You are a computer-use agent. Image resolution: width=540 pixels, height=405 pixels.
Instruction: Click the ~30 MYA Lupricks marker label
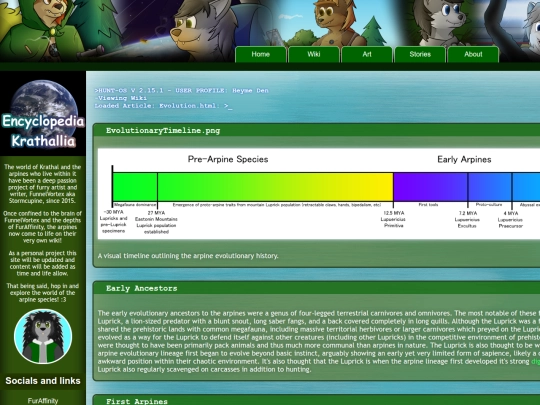point(113,221)
